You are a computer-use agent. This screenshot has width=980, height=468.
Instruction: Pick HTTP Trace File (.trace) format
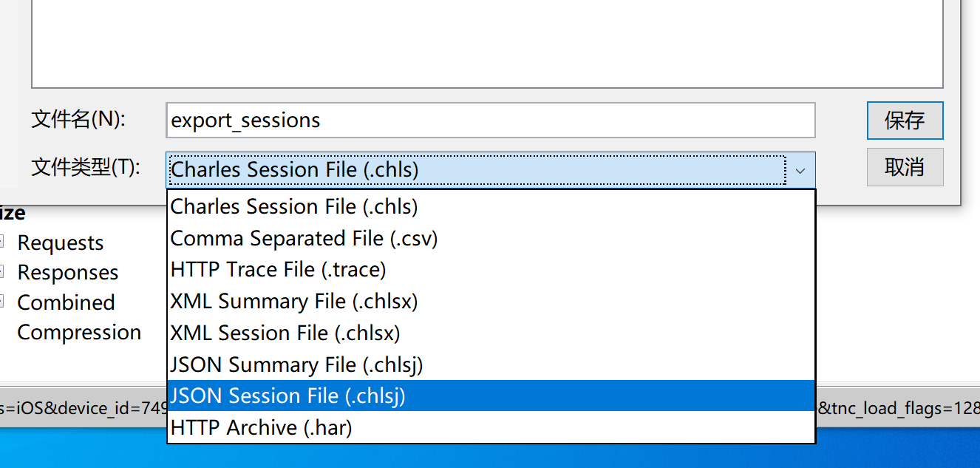coord(278,270)
